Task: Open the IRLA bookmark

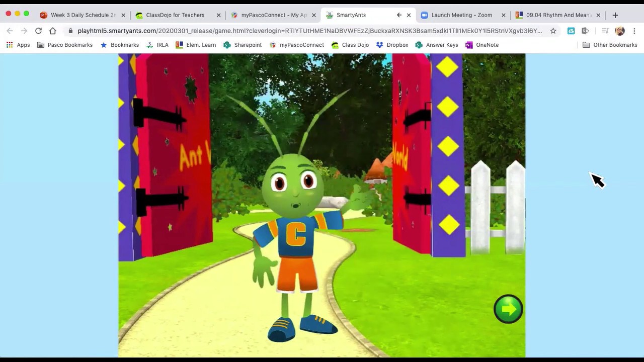Action: point(157,45)
